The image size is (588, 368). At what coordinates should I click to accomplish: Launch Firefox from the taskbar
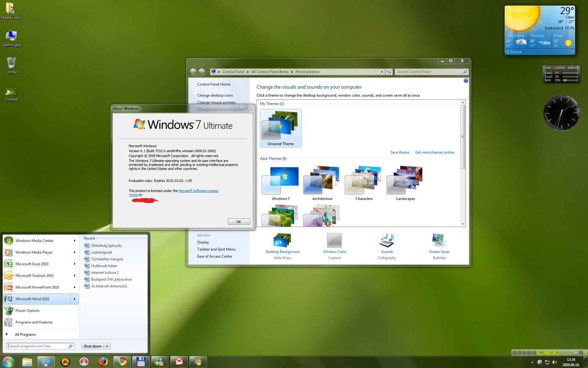pos(103,362)
